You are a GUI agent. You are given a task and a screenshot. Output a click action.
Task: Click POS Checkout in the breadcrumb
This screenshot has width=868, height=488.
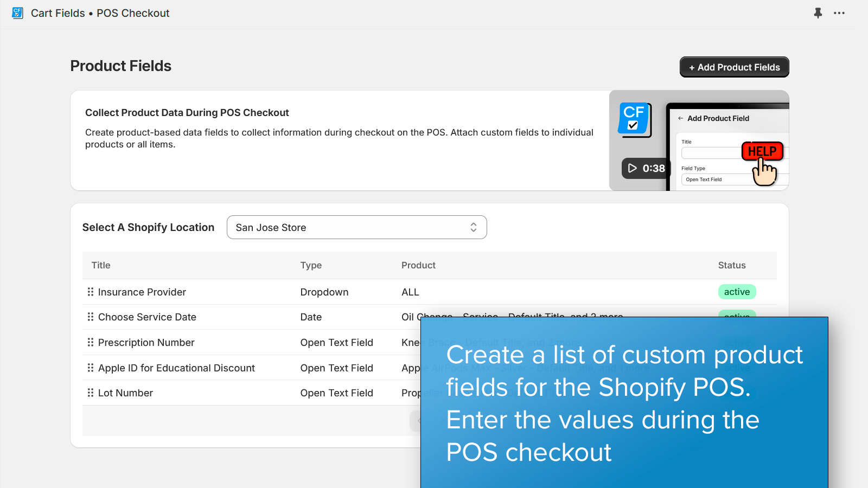[x=133, y=13]
